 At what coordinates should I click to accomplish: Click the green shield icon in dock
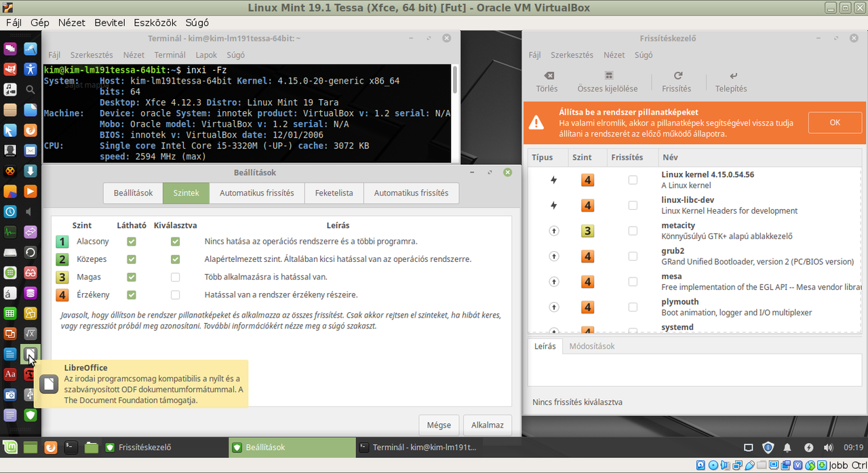click(31, 415)
